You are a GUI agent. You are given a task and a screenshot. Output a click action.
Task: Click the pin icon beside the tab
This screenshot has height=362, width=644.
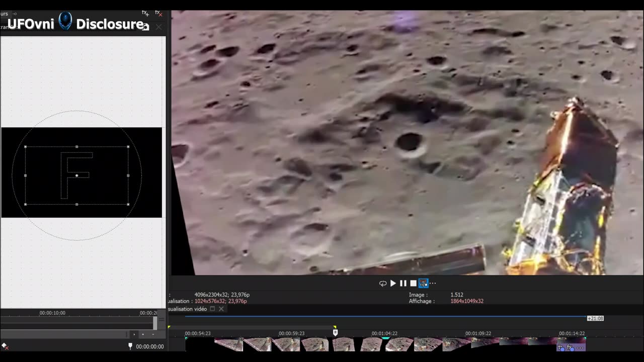tap(15, 14)
